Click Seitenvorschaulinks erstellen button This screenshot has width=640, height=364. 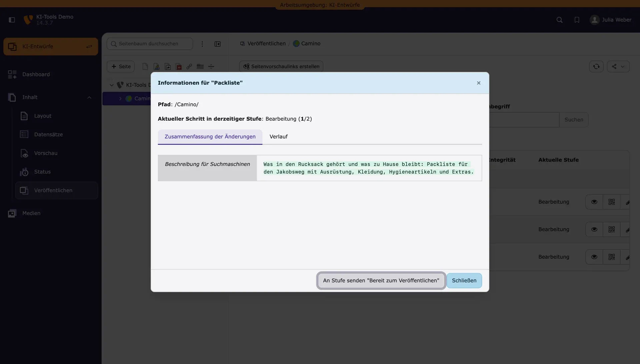click(x=281, y=66)
